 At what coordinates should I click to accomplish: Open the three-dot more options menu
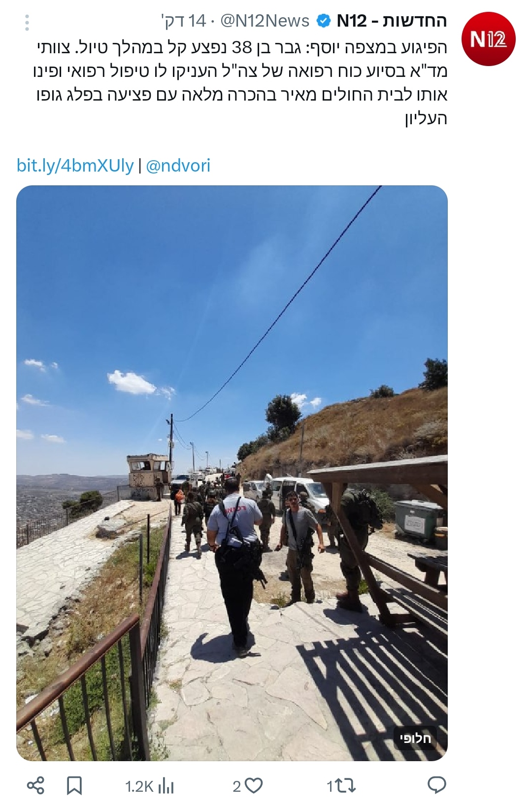pyautogui.click(x=27, y=22)
